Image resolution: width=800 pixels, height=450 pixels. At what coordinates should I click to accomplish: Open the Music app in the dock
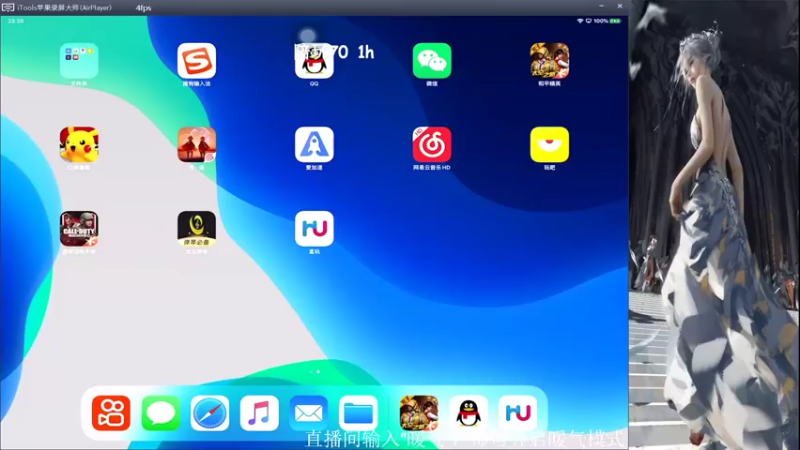coord(259,413)
